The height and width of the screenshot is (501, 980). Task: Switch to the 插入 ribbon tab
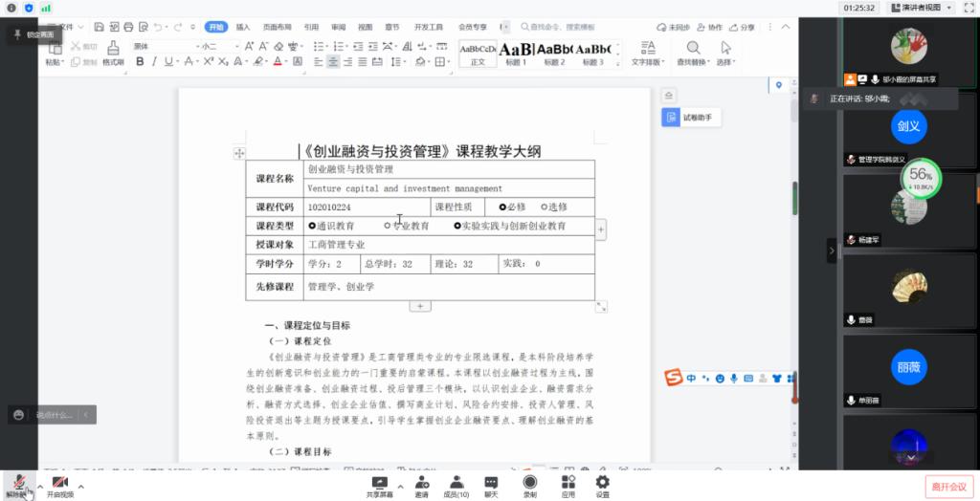click(x=243, y=27)
